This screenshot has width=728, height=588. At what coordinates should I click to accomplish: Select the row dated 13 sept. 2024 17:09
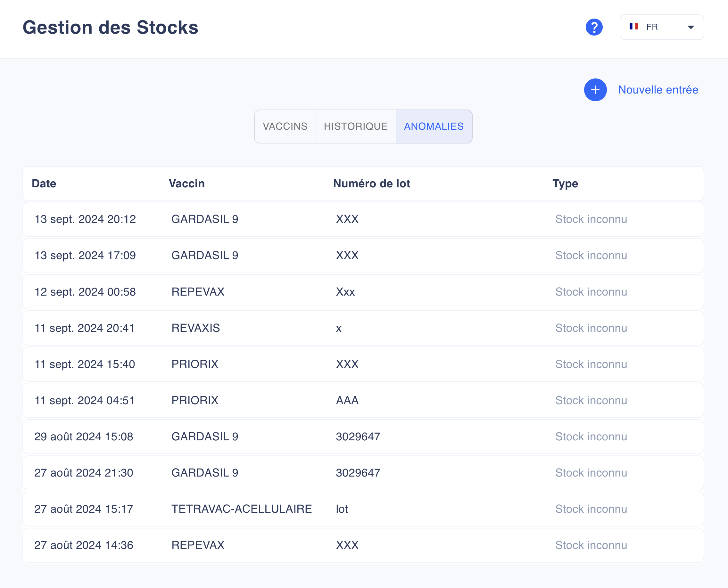363,255
